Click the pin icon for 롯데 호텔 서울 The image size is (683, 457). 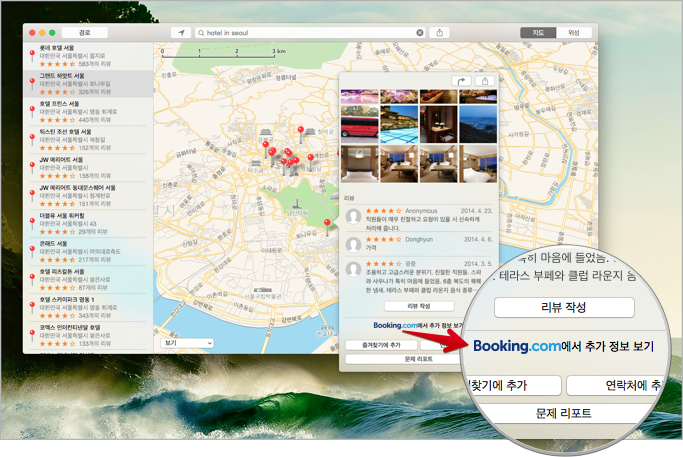pyautogui.click(x=32, y=55)
